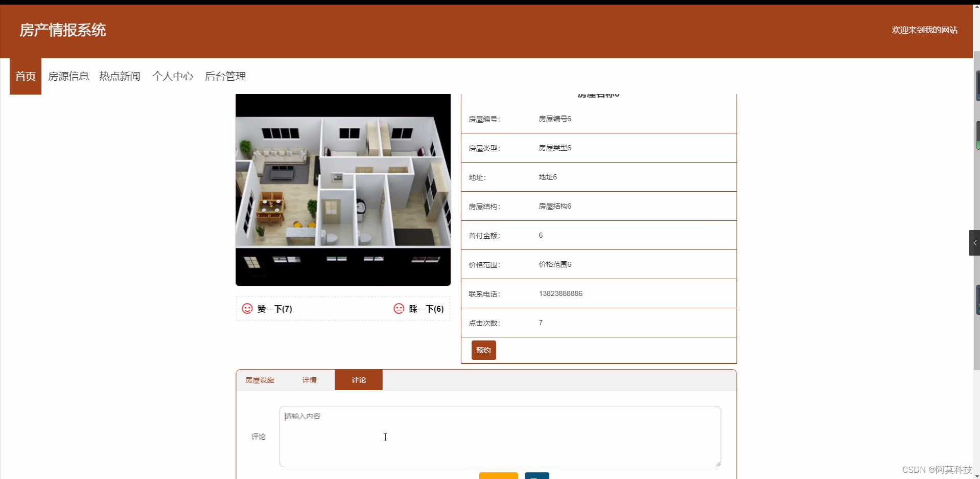
Task: Switch to the 详情 tab
Action: pos(309,379)
